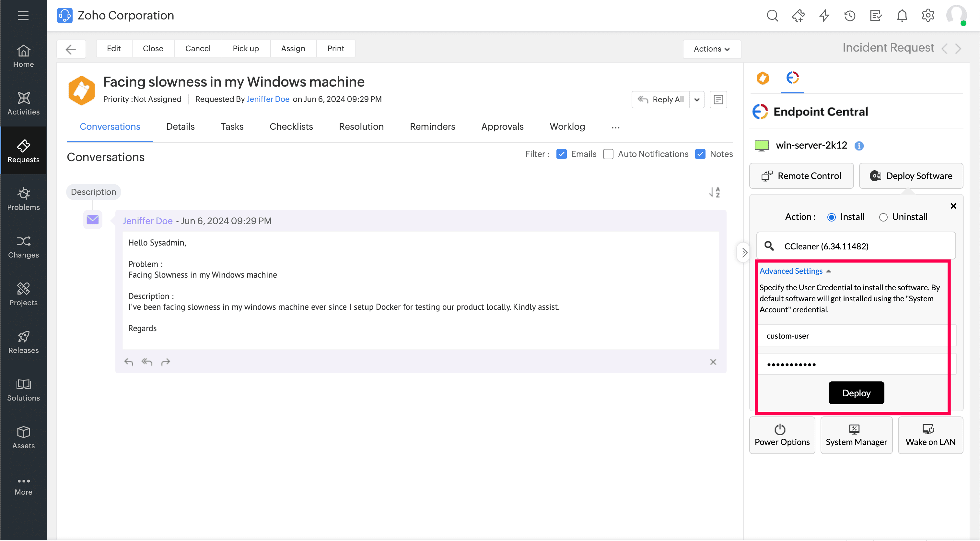Open the Actions dropdown menu

point(711,49)
